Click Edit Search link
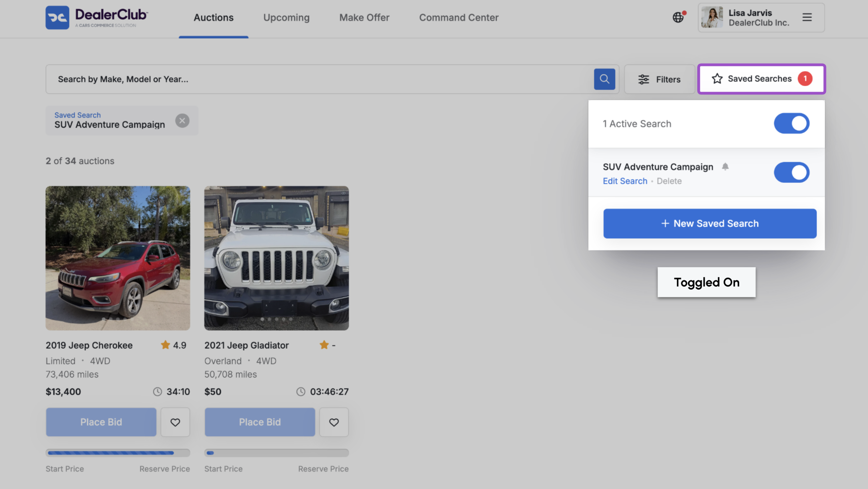The image size is (868, 489). (x=625, y=181)
